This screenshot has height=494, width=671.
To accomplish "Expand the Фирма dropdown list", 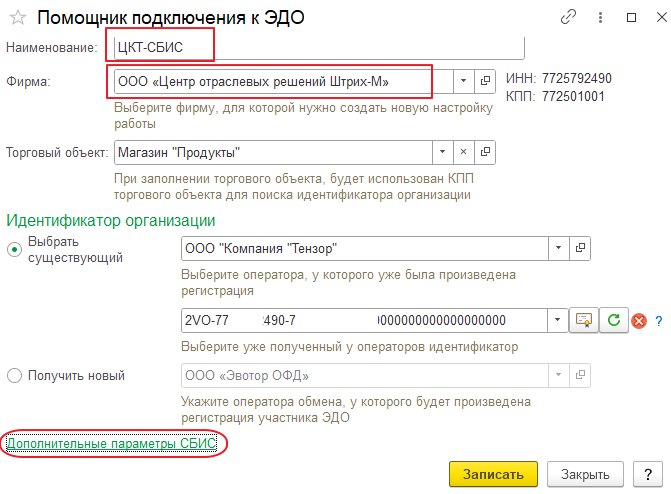I will pos(463,81).
